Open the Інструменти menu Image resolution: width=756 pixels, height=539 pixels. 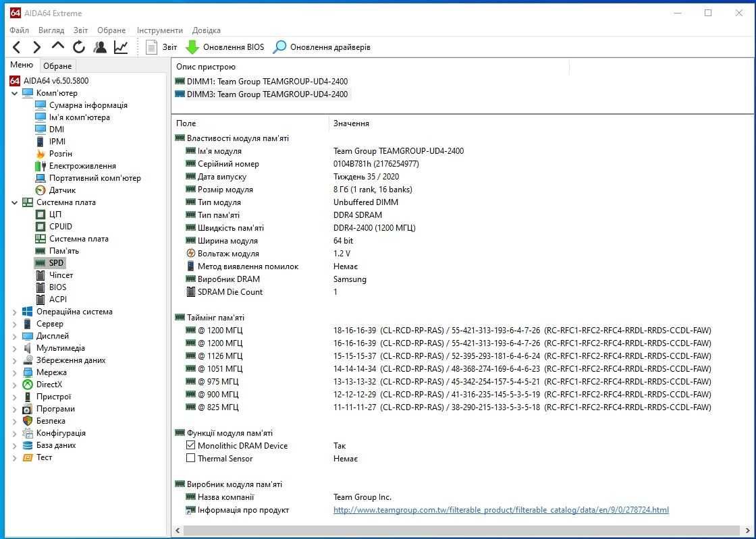coord(159,30)
